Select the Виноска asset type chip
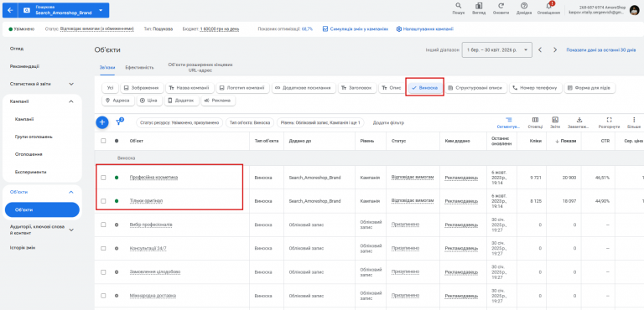Screen dimensions: 644x310 pos(425,88)
